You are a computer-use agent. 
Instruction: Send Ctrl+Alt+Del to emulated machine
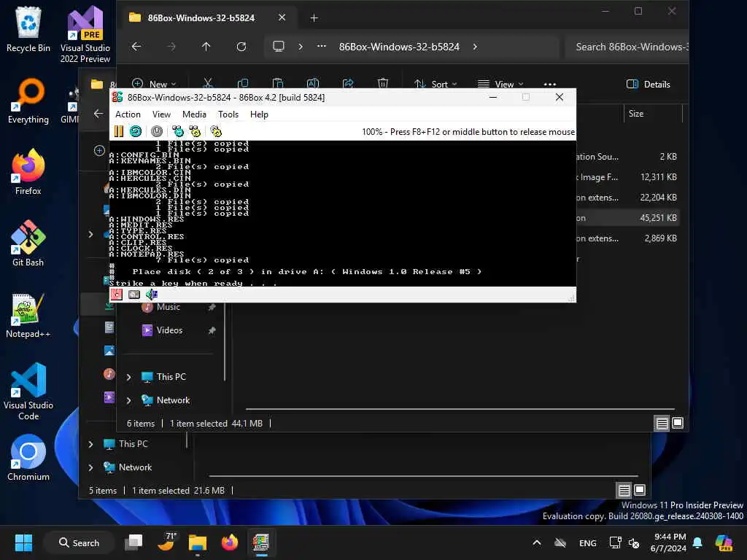[178, 131]
